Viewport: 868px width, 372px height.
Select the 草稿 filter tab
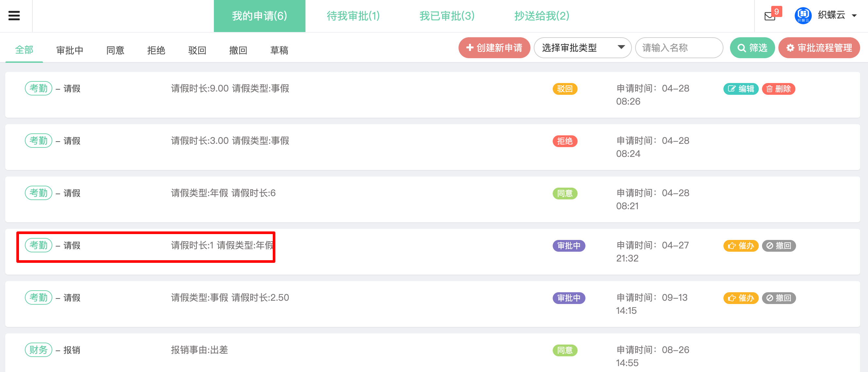(x=279, y=50)
